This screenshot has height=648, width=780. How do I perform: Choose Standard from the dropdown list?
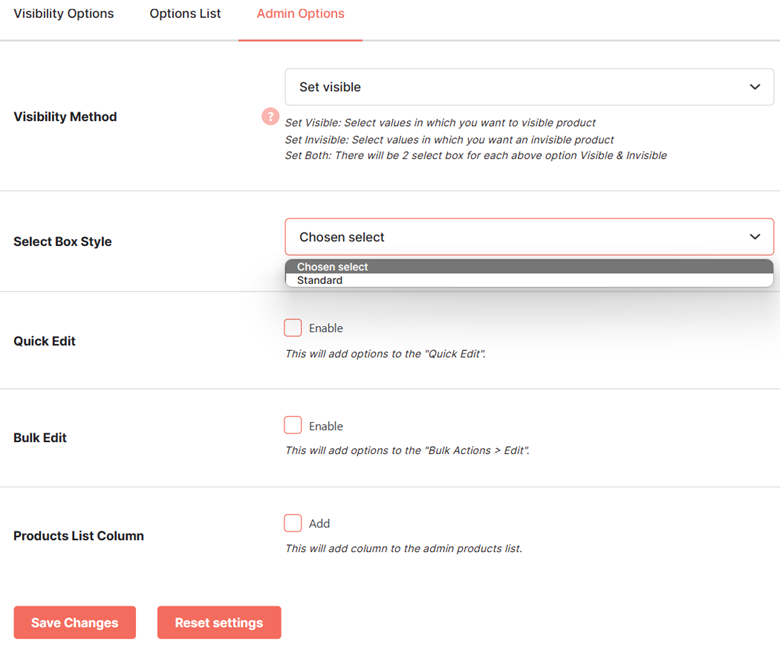point(529,280)
